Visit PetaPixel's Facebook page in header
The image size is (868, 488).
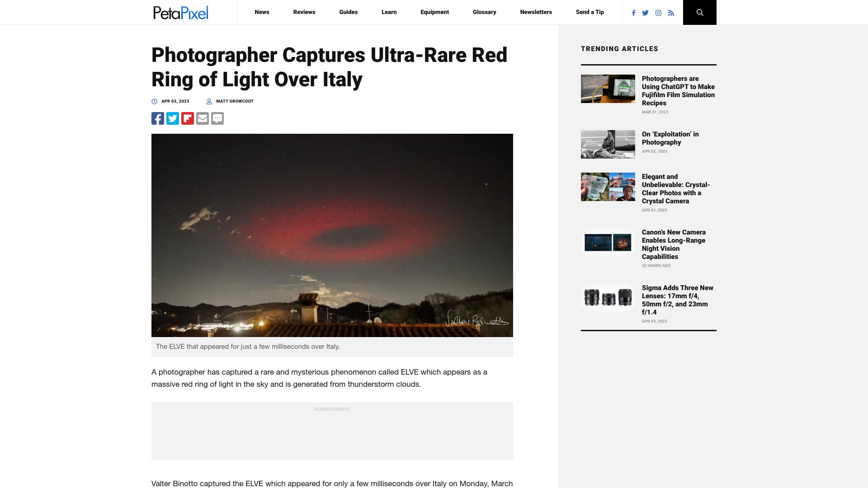633,13
